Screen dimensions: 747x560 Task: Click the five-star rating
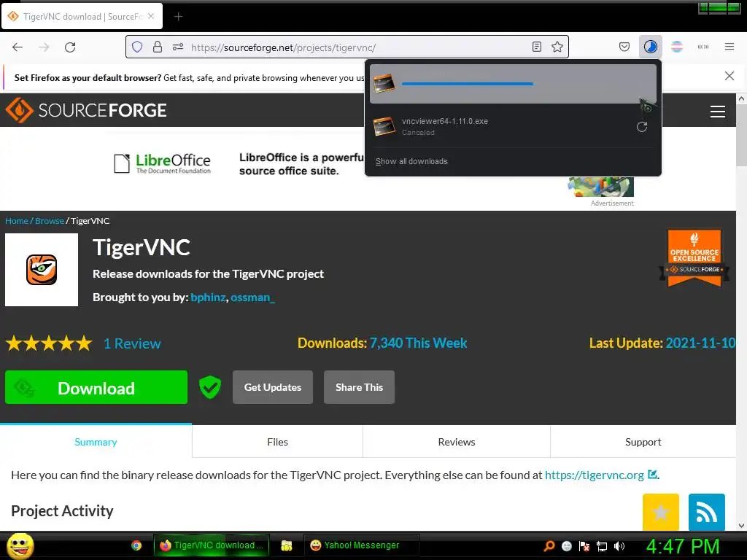[49, 343]
